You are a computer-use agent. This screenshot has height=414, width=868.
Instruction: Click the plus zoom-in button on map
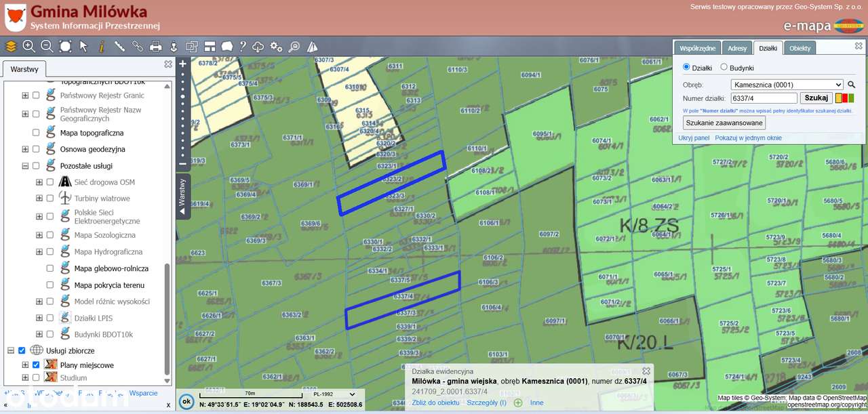tap(182, 64)
